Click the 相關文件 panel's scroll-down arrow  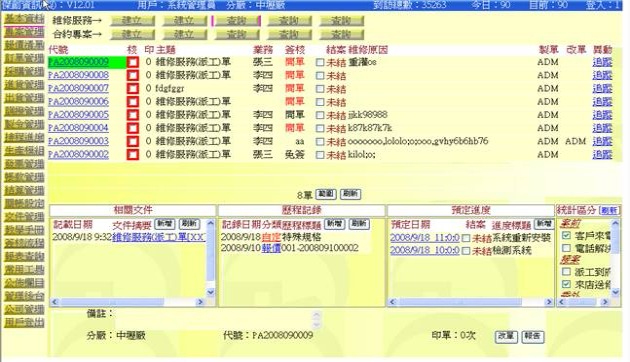click(x=211, y=292)
